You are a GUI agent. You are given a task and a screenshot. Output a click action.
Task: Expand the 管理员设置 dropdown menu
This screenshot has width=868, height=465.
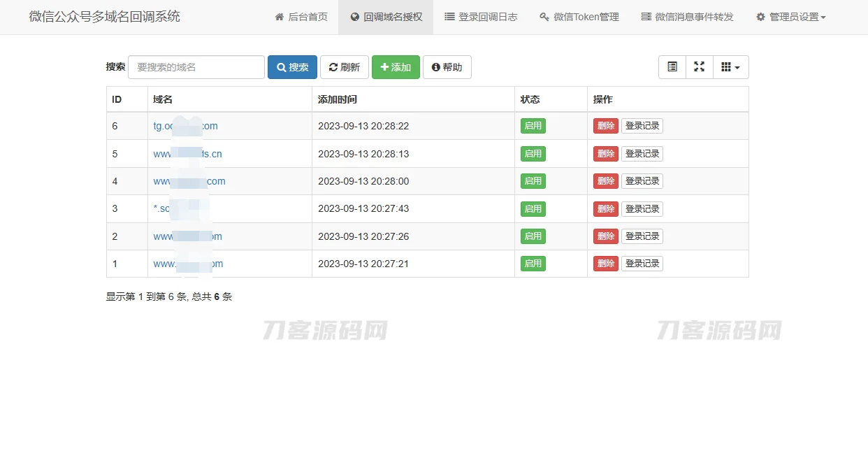[x=790, y=17]
